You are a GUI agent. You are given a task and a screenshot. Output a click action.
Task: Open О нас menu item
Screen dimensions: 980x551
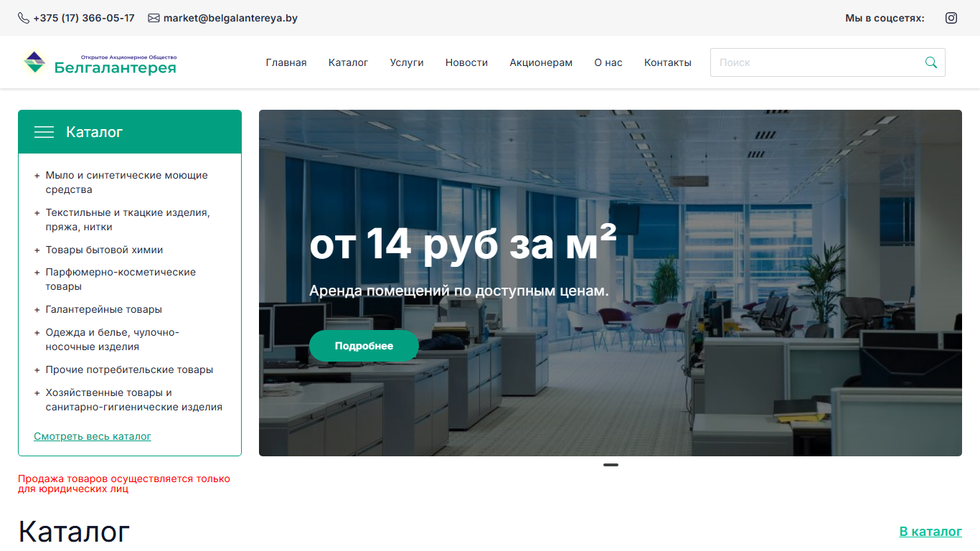608,62
